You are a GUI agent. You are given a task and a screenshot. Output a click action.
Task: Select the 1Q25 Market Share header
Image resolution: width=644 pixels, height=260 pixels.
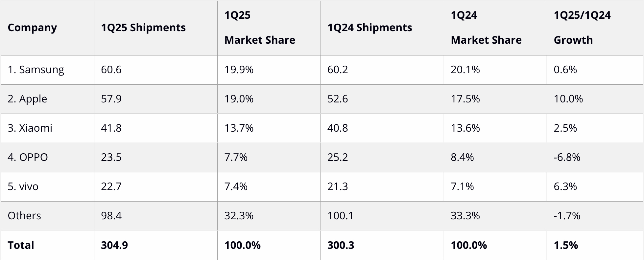coord(260,28)
